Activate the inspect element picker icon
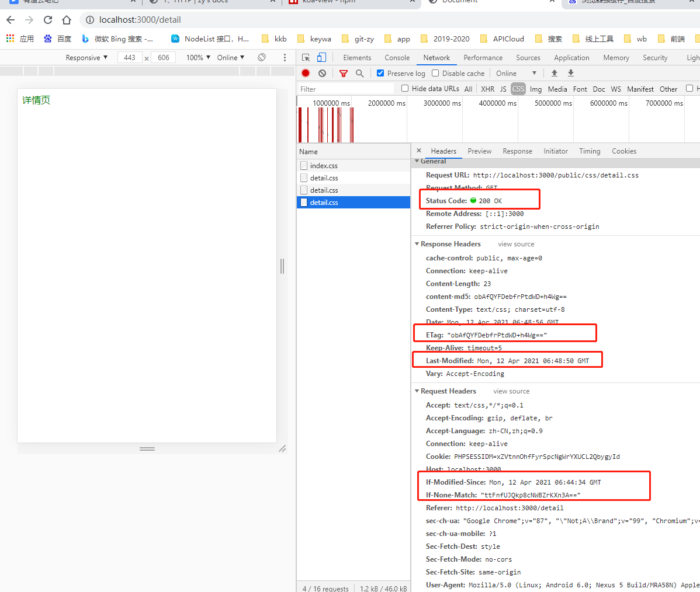This screenshot has width=700, height=592. (x=306, y=57)
